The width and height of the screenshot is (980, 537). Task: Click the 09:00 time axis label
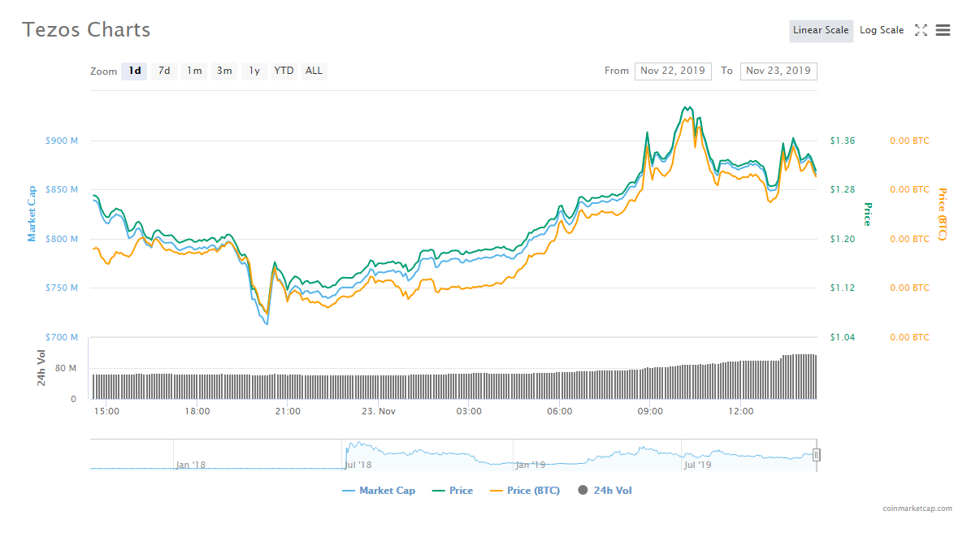click(x=650, y=411)
